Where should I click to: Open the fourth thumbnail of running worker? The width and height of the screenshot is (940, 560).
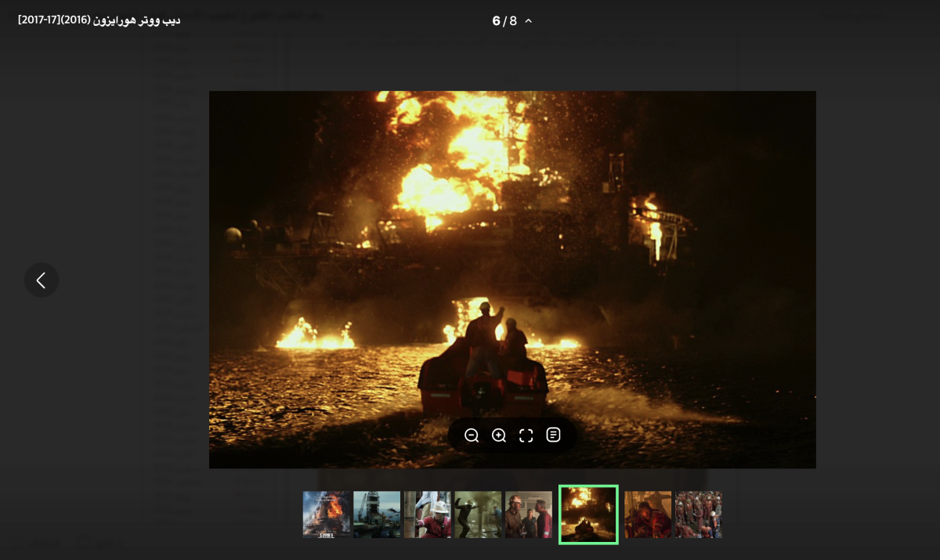478,515
